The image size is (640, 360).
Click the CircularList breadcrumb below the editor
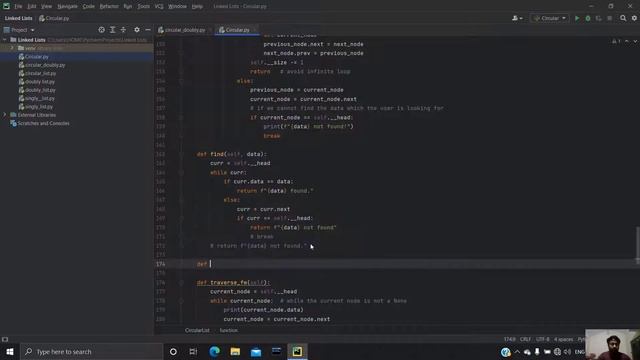pos(197,330)
